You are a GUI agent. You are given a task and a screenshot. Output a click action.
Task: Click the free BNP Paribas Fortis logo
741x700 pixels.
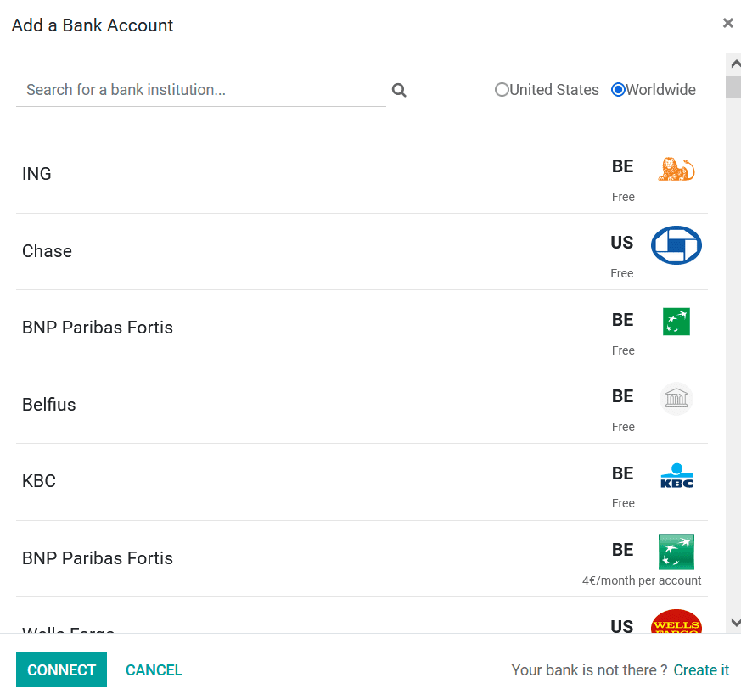(676, 322)
